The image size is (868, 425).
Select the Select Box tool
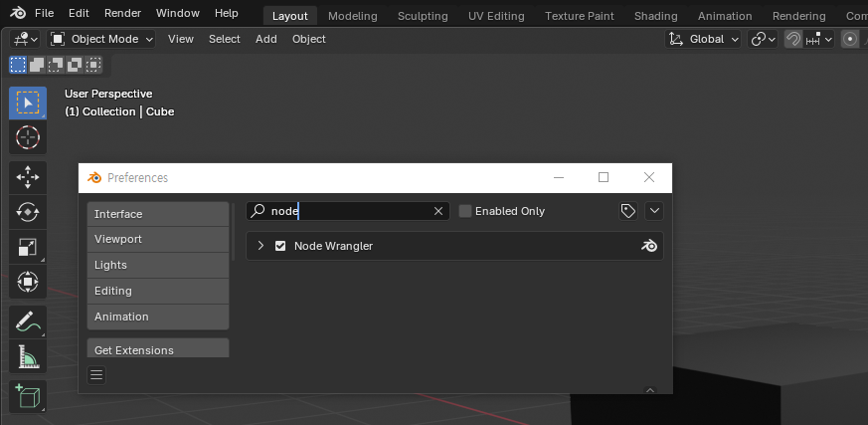[x=28, y=103]
